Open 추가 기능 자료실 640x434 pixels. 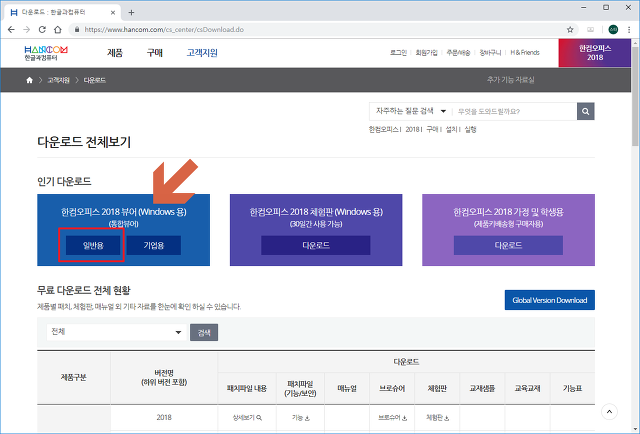point(511,80)
